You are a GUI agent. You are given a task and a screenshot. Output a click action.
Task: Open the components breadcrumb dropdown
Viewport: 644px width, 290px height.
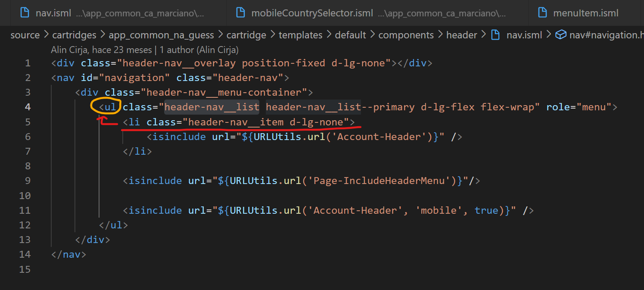406,34
